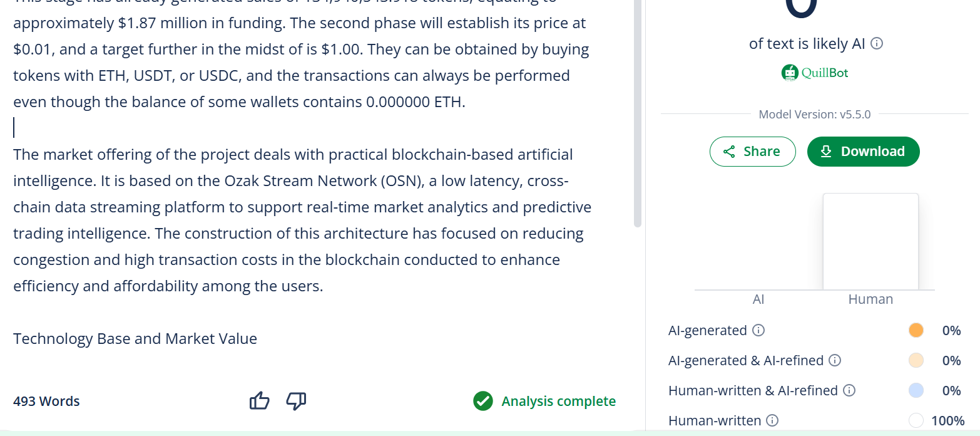Click the green Analysis complete checkmark
Viewport: 980px width, 436px height.
(482, 401)
